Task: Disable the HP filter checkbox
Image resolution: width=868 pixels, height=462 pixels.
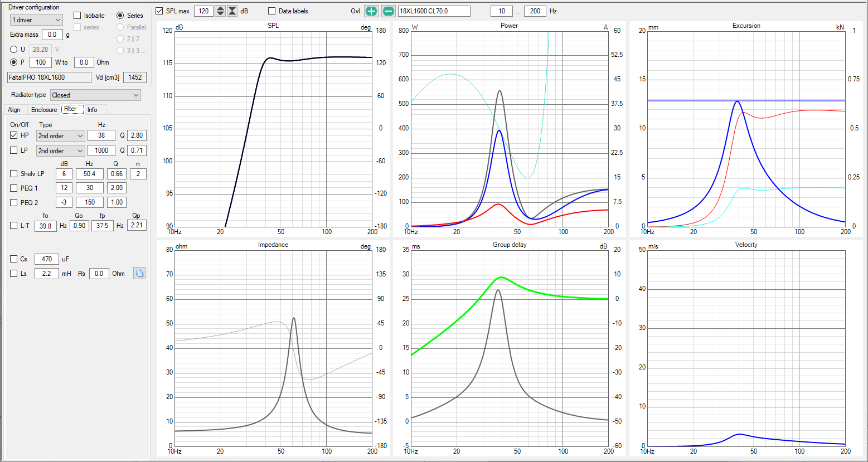Action: [x=14, y=135]
